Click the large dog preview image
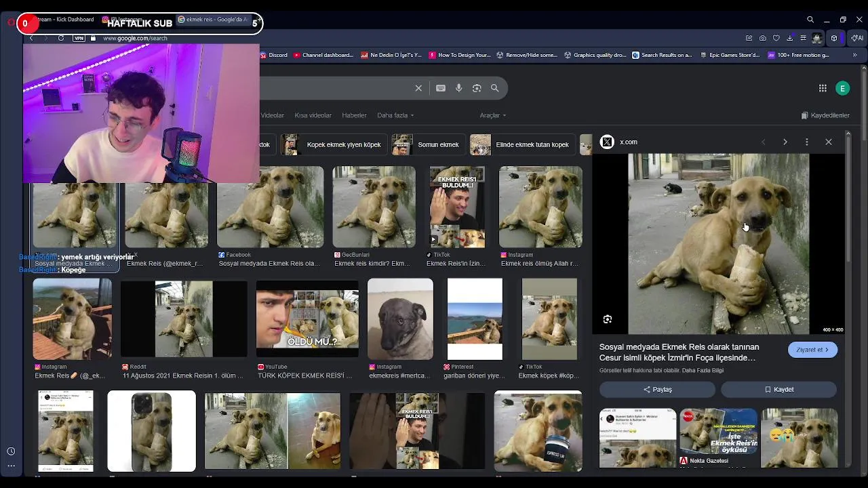The width and height of the screenshot is (868, 488). pyautogui.click(x=718, y=243)
